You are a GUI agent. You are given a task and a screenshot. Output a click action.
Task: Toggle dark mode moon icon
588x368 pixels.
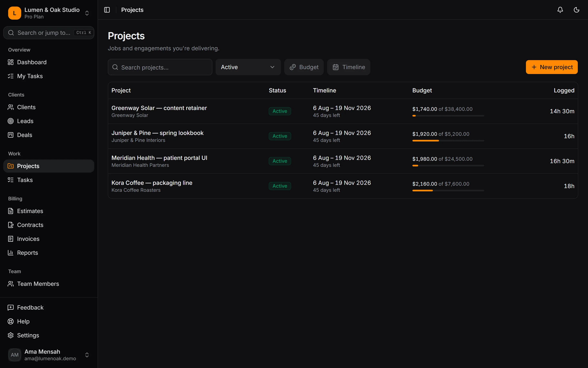point(576,10)
